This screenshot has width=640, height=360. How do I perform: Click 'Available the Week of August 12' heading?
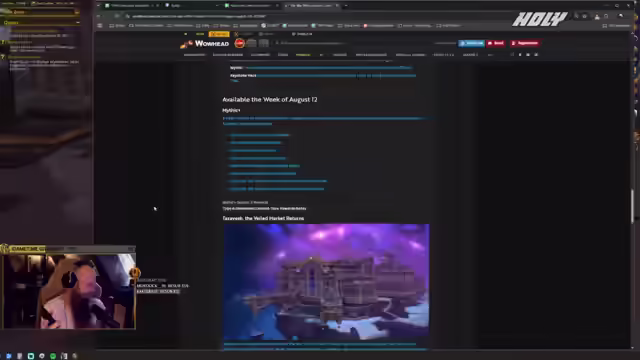click(270, 100)
